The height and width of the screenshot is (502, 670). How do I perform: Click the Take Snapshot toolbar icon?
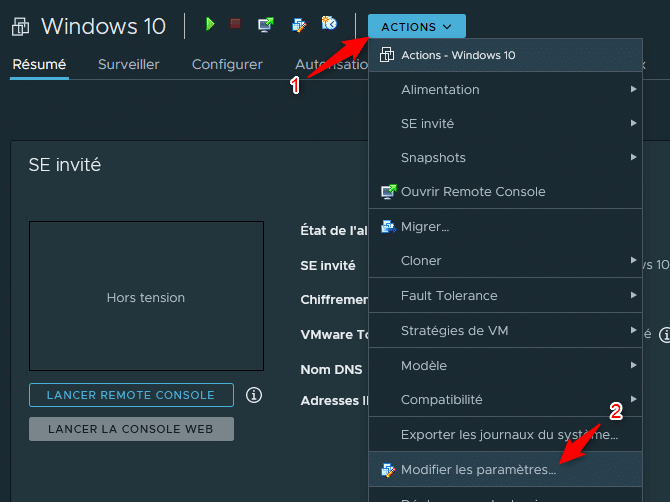[x=329, y=24]
